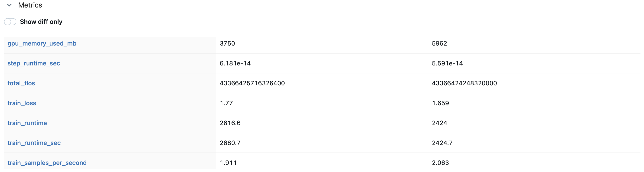644x172 pixels.
Task: Select the 43366425716326400 total_flos value
Action: click(x=252, y=83)
